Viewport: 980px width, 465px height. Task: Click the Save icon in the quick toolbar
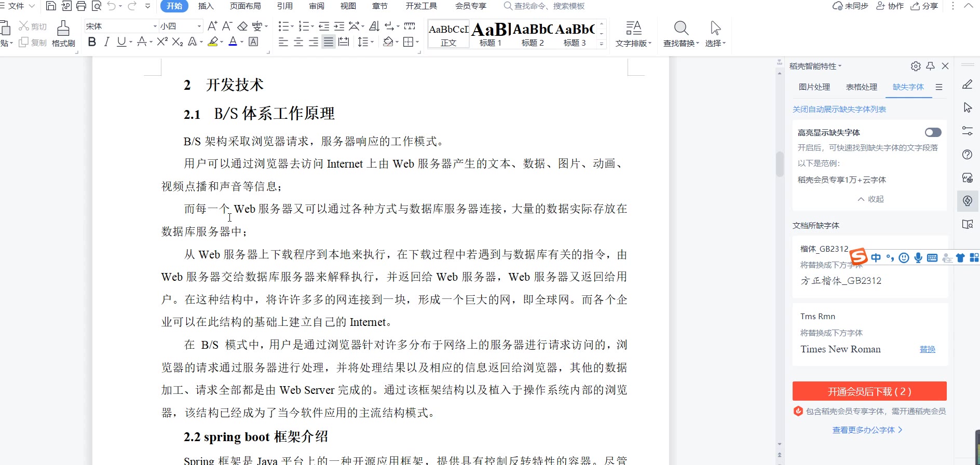51,6
